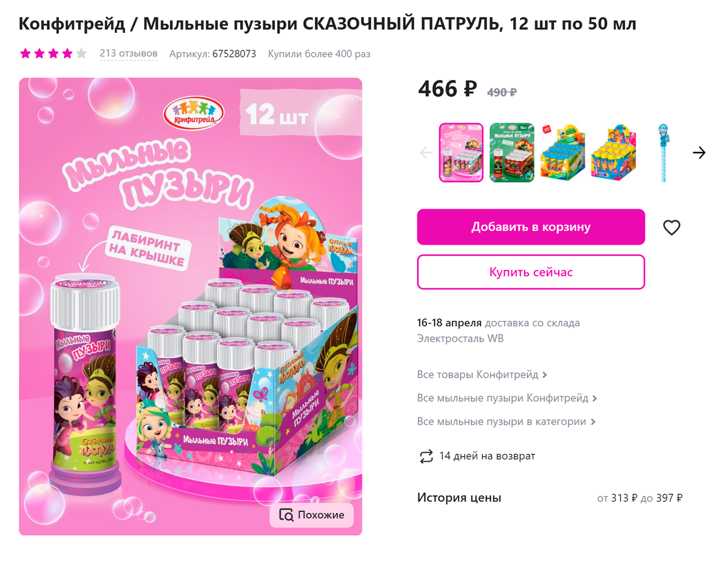Open Все мыльные пузыри Конфитрейд link

click(507, 398)
